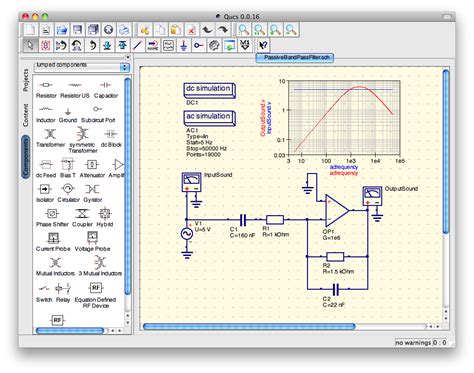Close the current document

click(x=108, y=30)
